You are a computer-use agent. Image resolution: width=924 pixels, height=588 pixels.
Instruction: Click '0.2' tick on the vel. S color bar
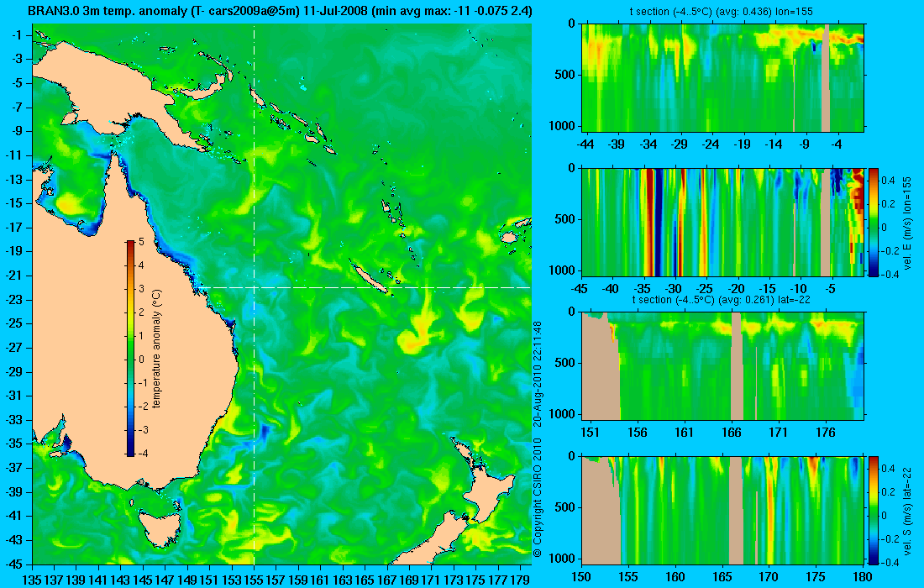click(x=888, y=492)
